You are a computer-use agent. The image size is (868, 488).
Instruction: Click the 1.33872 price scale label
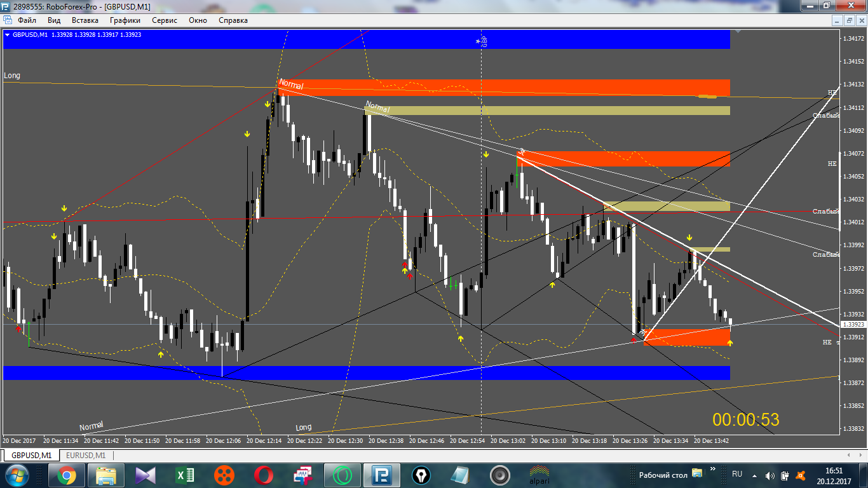point(853,383)
